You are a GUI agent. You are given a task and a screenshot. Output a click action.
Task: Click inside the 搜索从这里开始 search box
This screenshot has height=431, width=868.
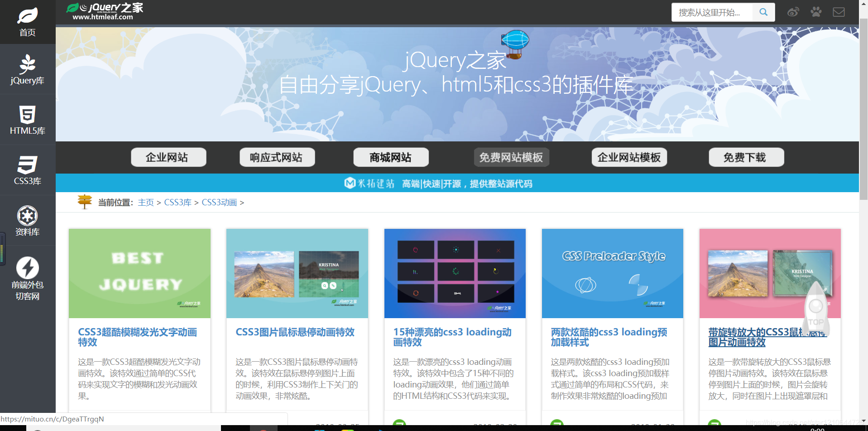(x=711, y=12)
